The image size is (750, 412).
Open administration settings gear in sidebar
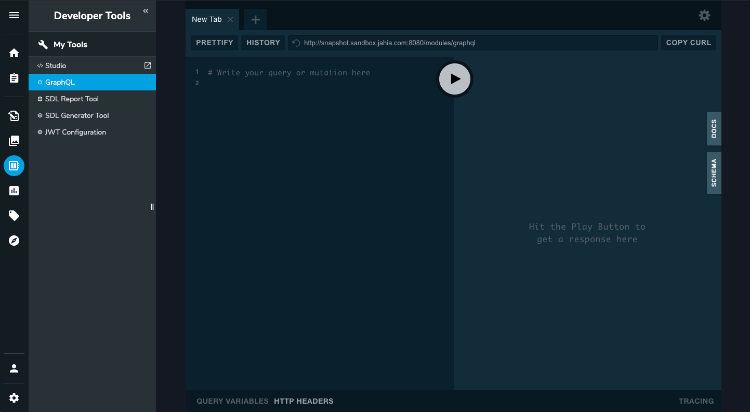pos(14,398)
